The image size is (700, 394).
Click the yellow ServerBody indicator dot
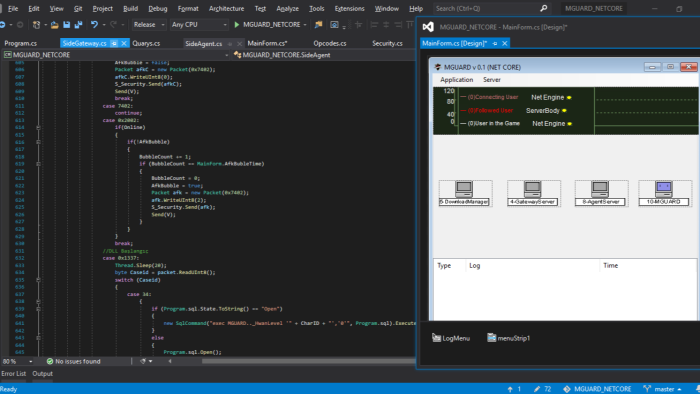564,110
